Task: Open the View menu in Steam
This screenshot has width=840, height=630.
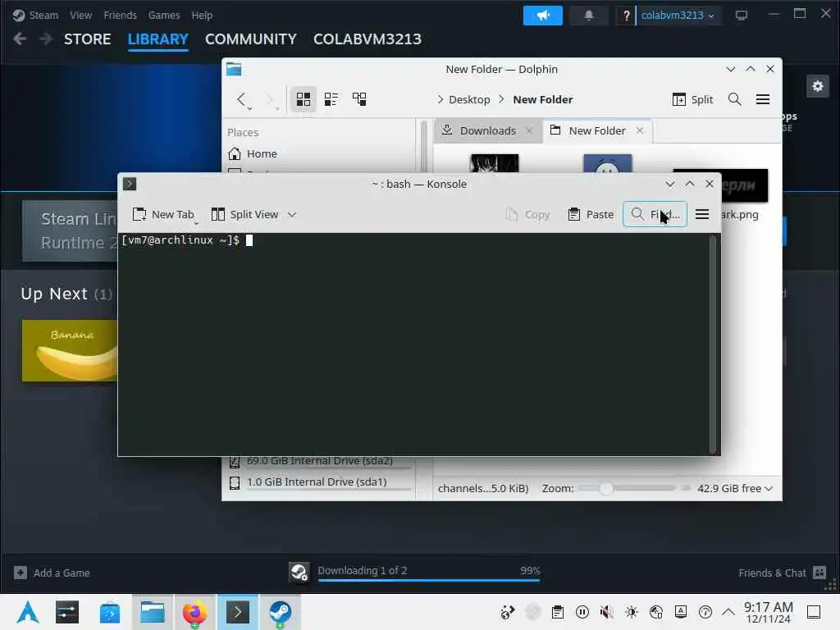Action: [x=80, y=15]
